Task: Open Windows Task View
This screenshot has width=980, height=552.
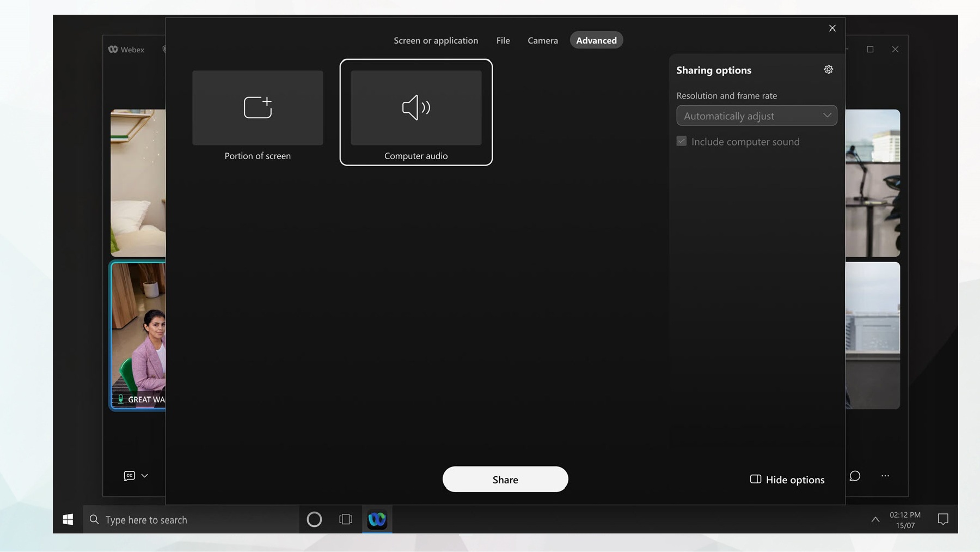Action: (346, 519)
